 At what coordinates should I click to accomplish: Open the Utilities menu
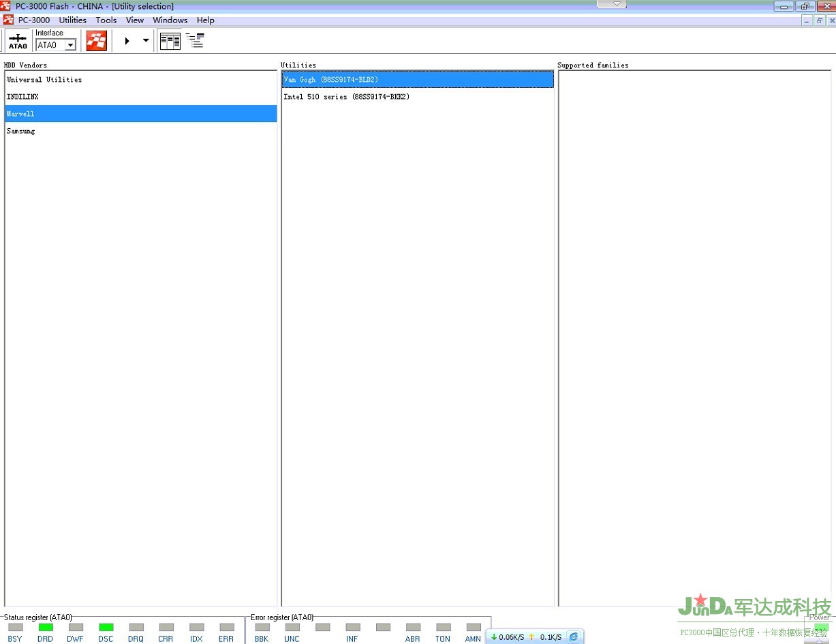point(72,20)
